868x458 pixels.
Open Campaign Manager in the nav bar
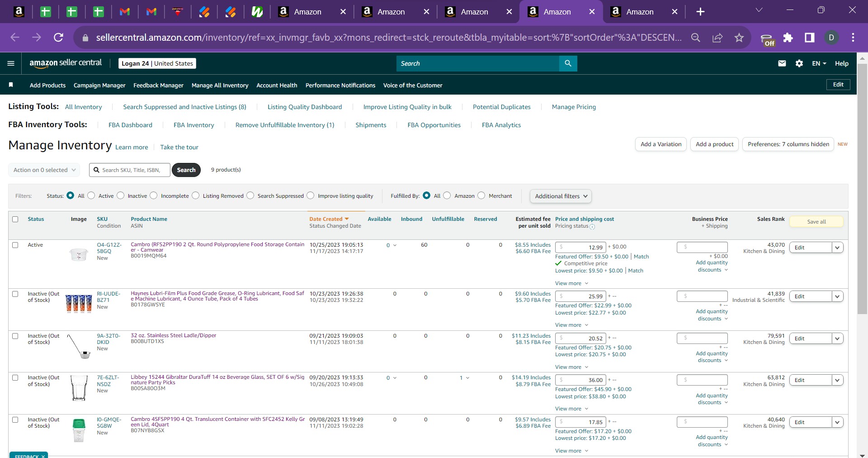99,85
